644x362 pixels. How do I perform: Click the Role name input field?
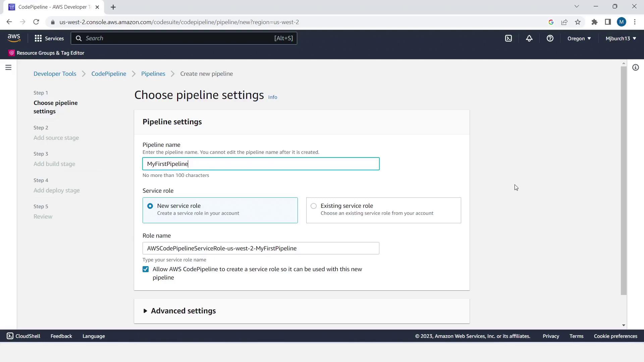click(x=261, y=248)
